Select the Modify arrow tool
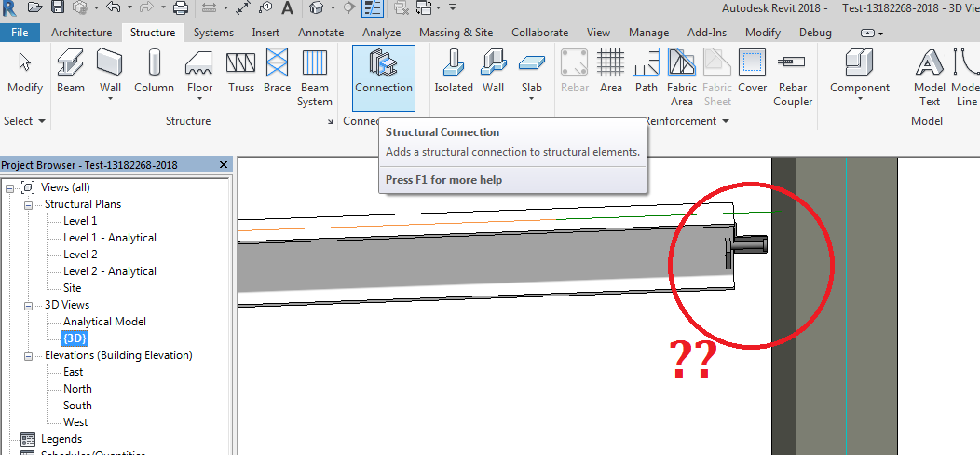This screenshot has width=980, height=455. click(25, 72)
